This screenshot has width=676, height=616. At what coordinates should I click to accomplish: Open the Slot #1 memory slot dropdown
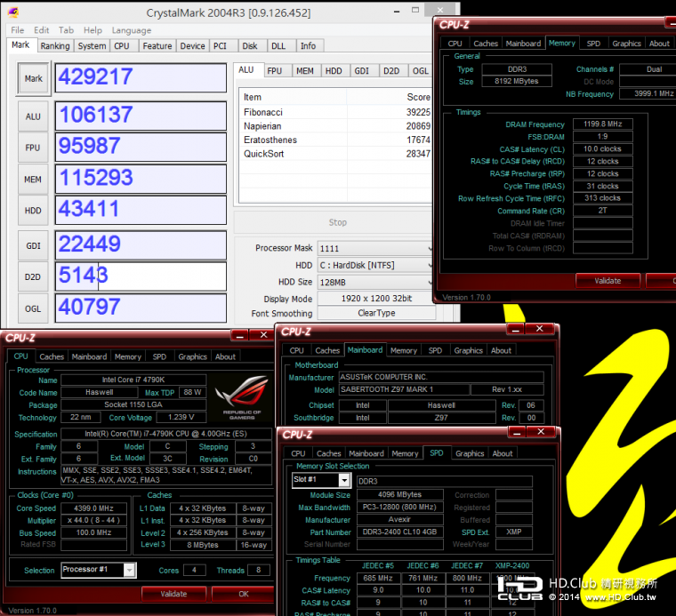pyautogui.click(x=321, y=480)
